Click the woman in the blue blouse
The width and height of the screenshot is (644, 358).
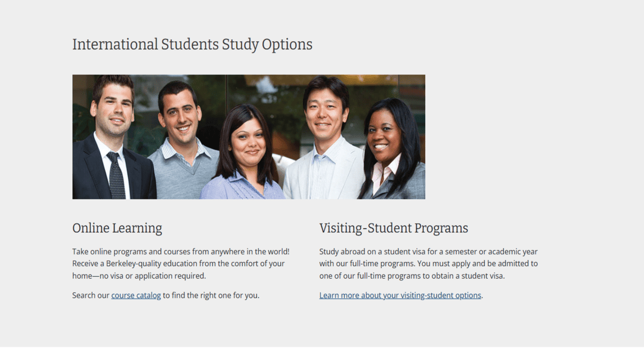[246, 155]
